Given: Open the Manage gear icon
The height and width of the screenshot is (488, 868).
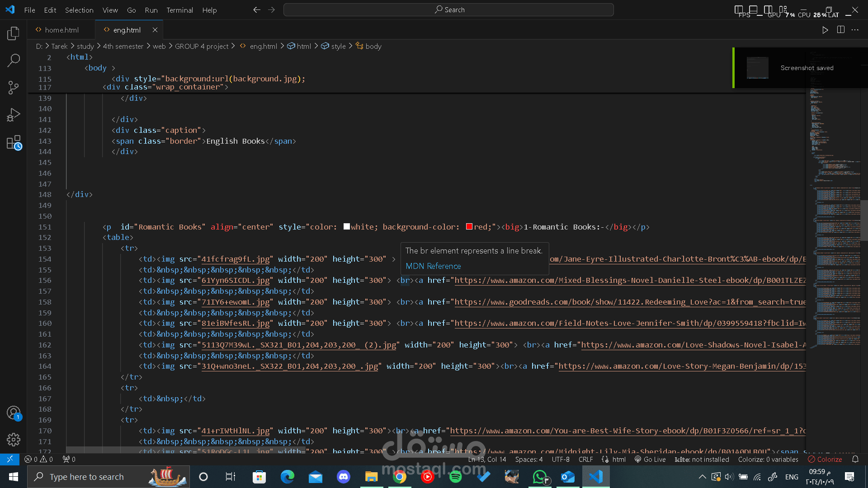Looking at the screenshot, I should pos(14,439).
